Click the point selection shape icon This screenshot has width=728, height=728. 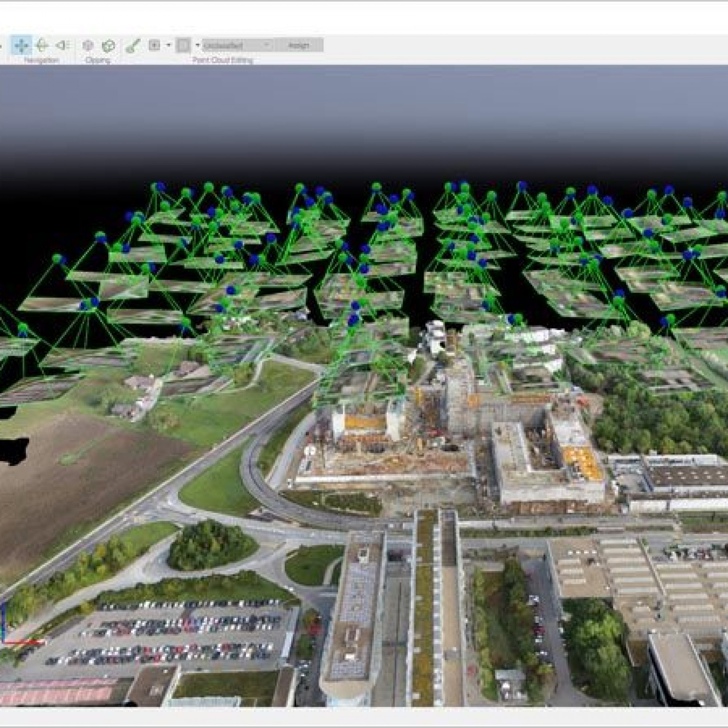[154, 45]
